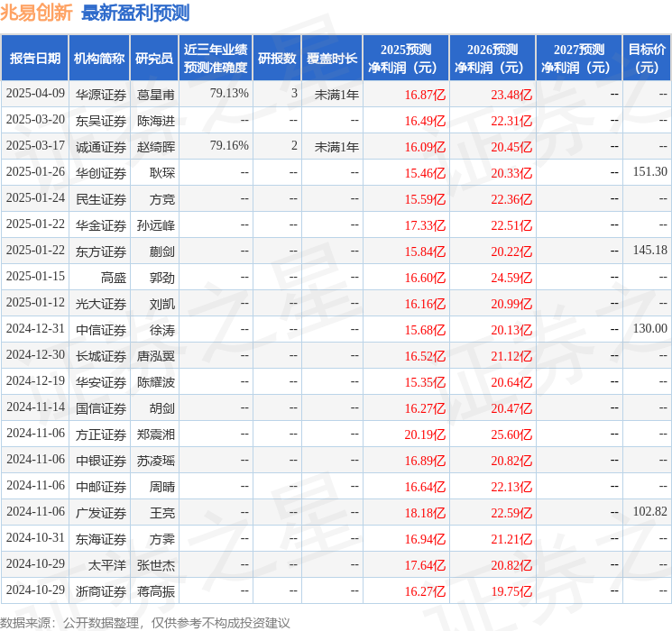Click the target price 130.00
This screenshot has height=631, width=672.
tap(650, 328)
